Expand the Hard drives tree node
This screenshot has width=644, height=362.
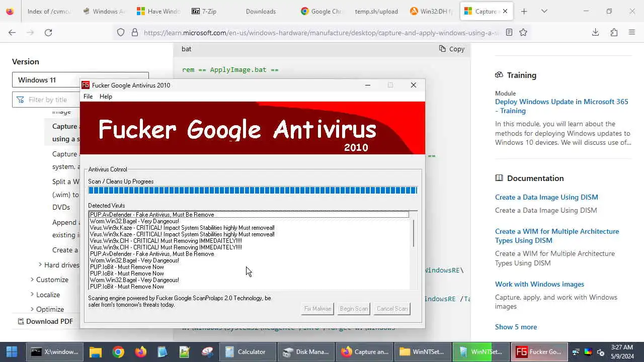point(40,265)
